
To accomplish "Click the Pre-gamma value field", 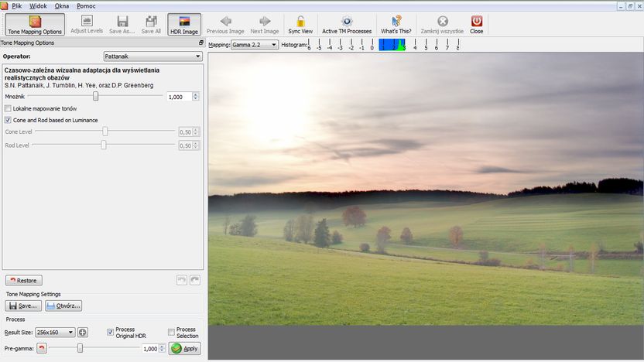I will 150,348.
